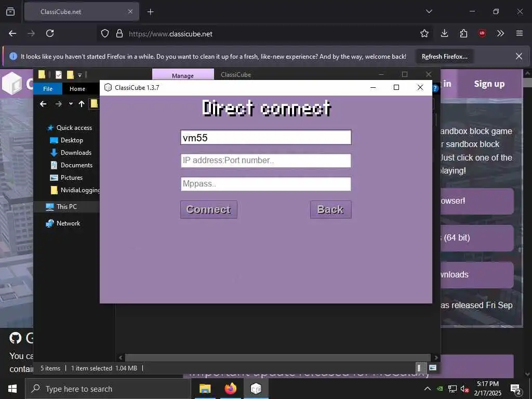The height and width of the screenshot is (399, 532).
Task: Select This PC in Explorer sidebar
Action: click(66, 207)
